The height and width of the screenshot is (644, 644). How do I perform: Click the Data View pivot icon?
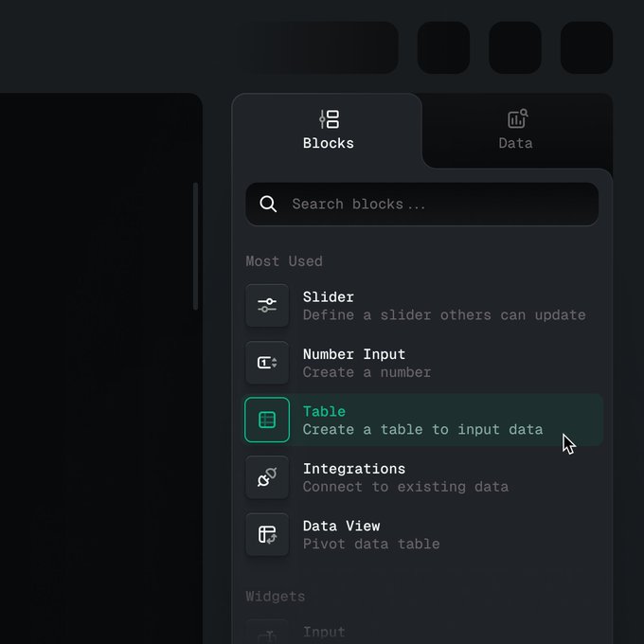pos(267,534)
